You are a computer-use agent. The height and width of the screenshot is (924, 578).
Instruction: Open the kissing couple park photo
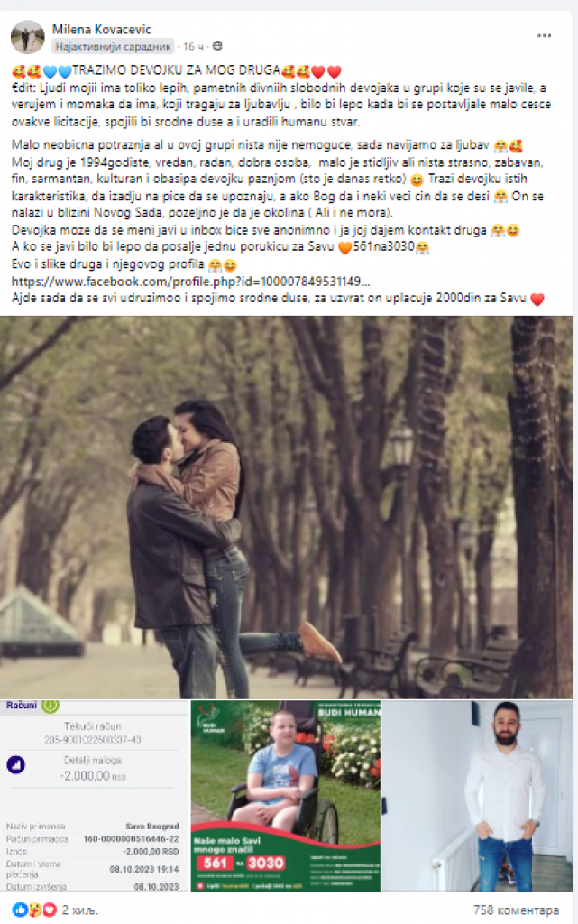coord(286,507)
